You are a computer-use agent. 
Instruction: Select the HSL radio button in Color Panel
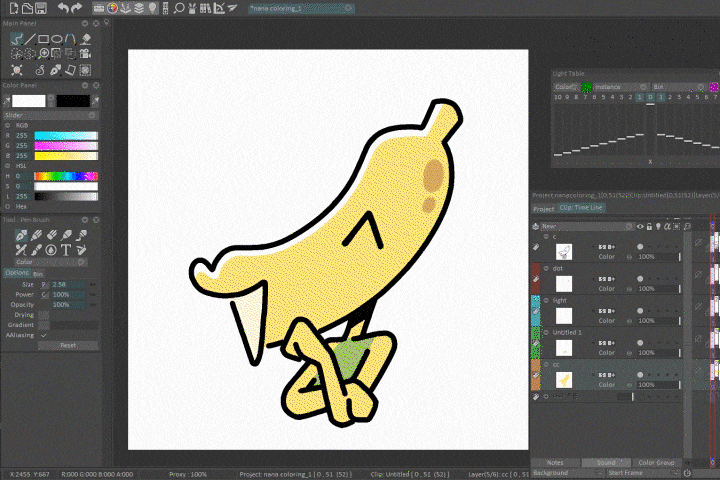(7, 166)
